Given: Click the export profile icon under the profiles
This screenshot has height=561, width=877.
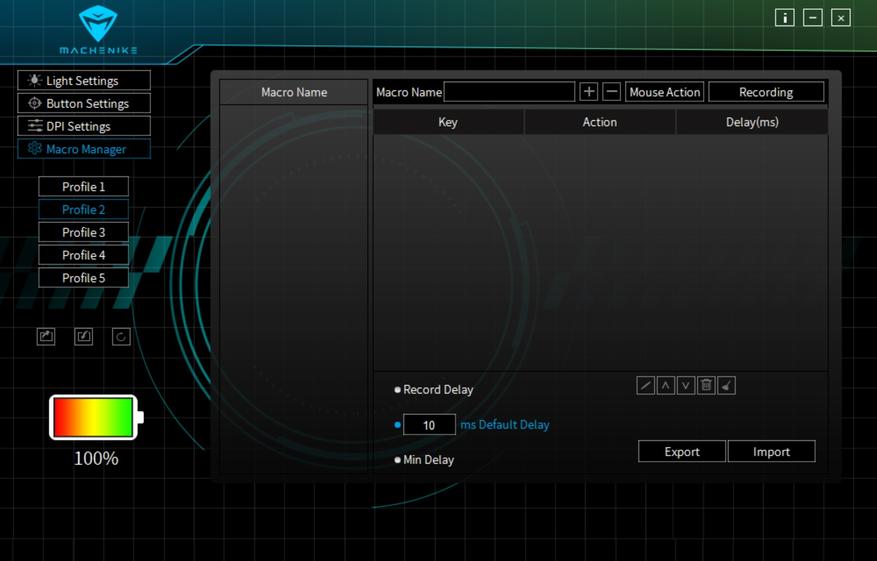Looking at the screenshot, I should coord(46,337).
